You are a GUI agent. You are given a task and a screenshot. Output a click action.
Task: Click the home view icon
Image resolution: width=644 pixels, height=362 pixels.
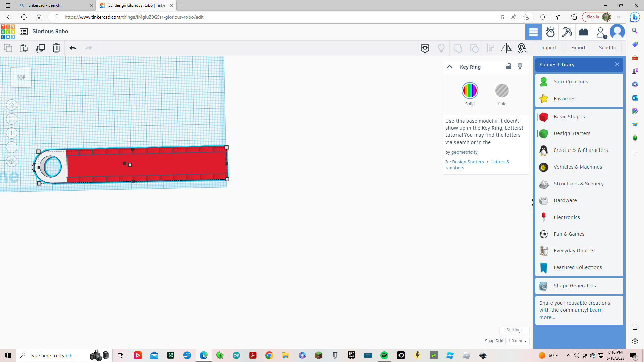point(12,105)
